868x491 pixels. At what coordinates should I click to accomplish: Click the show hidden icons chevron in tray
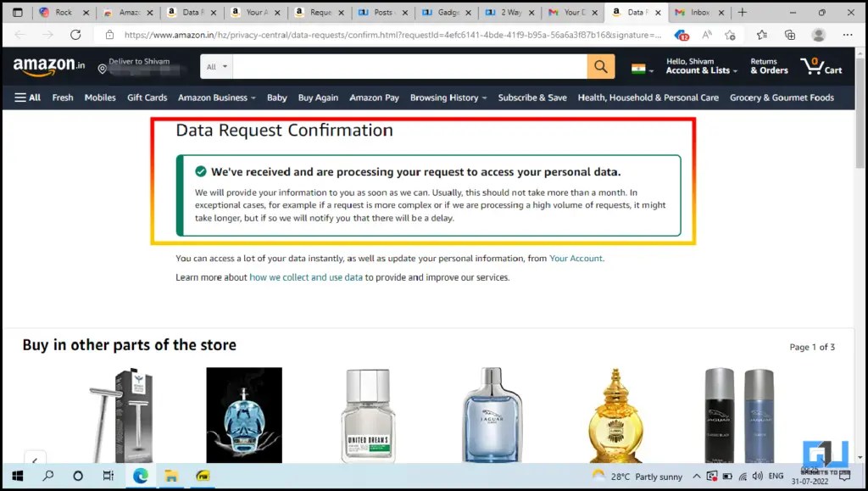coord(696,476)
